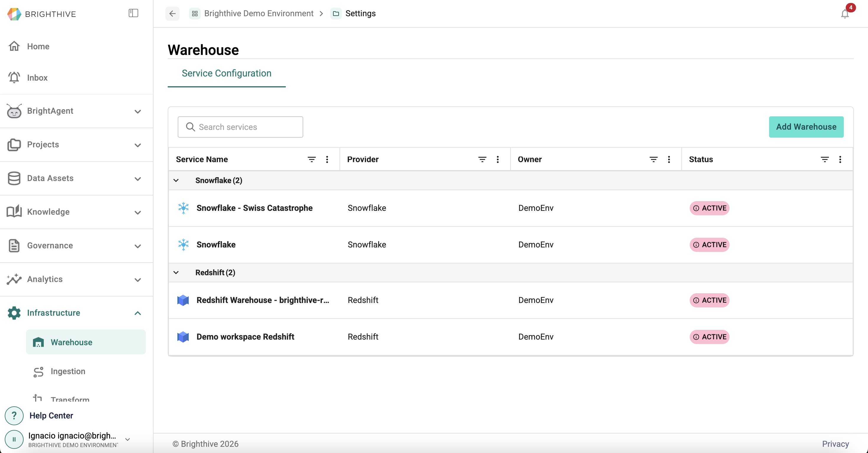
Task: Select the Service Configuration tab
Action: tap(226, 73)
